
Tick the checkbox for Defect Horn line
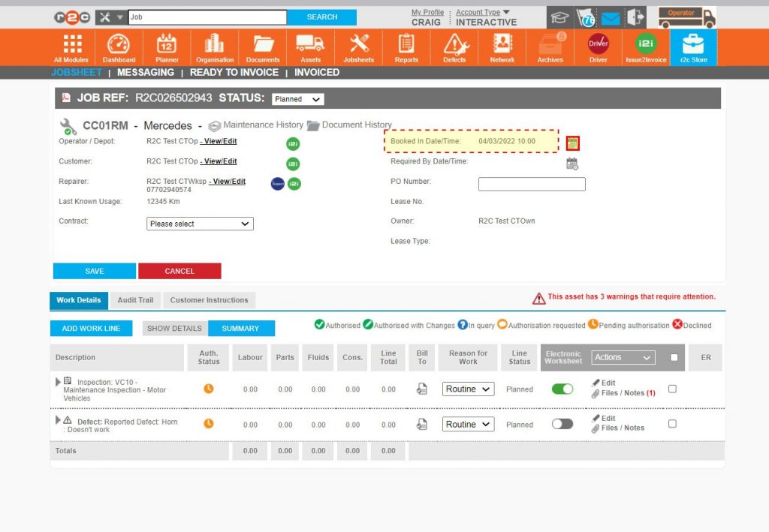672,423
